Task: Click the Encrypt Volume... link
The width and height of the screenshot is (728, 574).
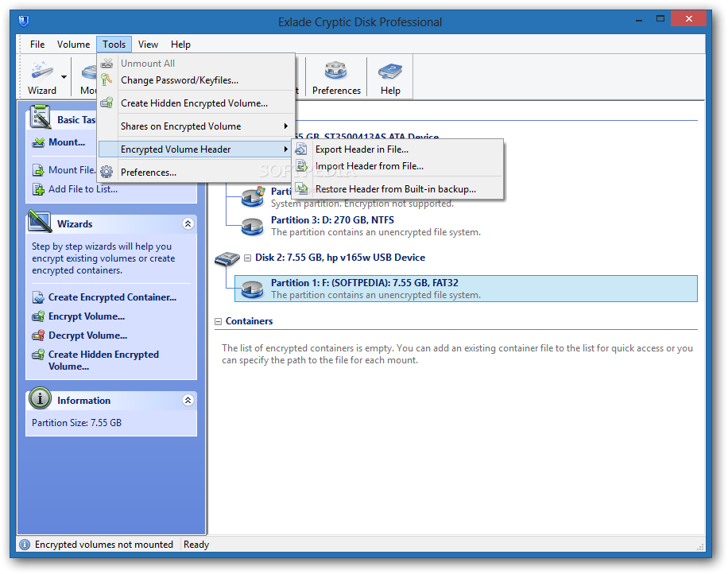Action: (x=87, y=316)
